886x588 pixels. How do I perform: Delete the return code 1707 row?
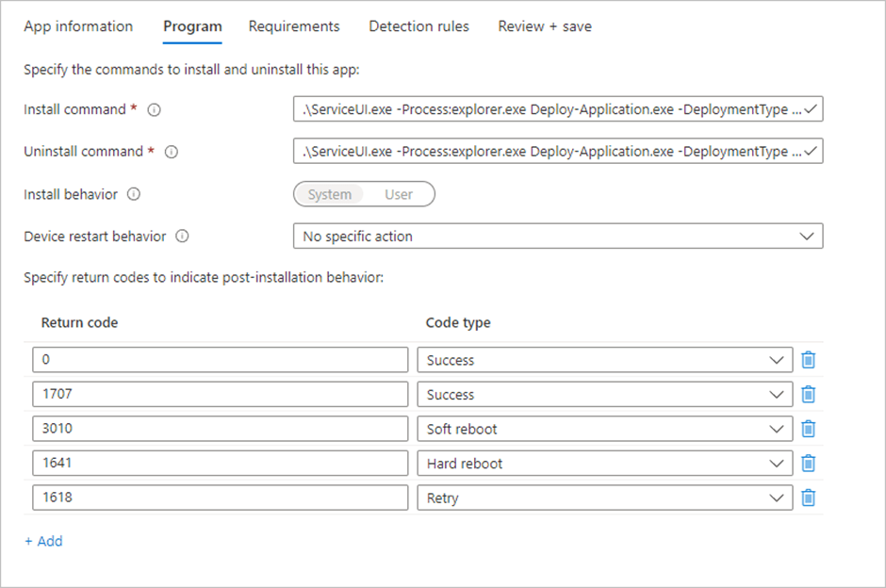coord(808,394)
